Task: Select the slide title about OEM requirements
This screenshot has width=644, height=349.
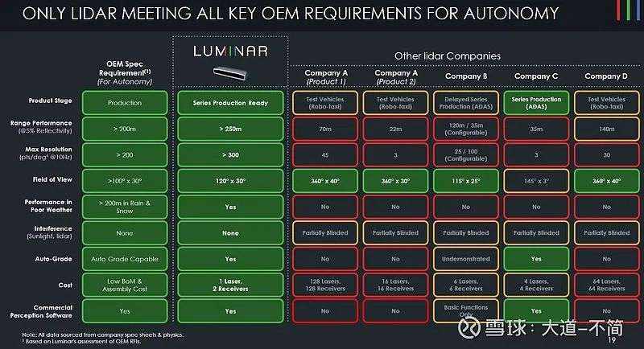Action: point(291,14)
